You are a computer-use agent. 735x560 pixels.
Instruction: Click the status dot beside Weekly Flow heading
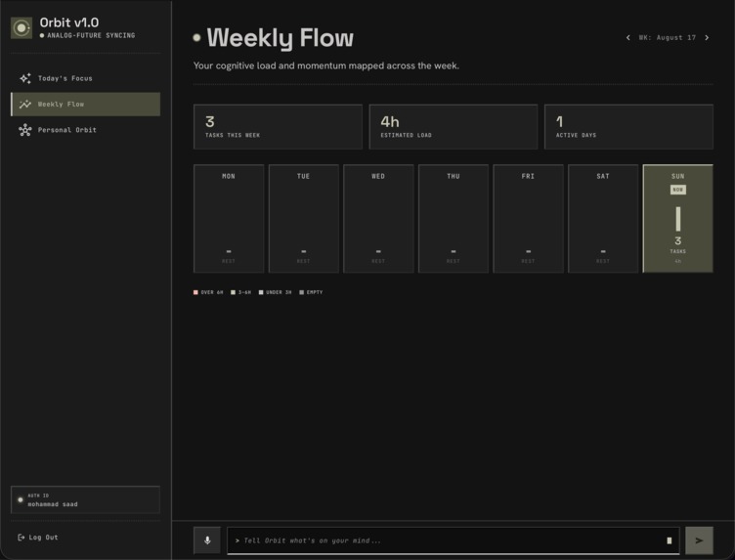coord(196,37)
